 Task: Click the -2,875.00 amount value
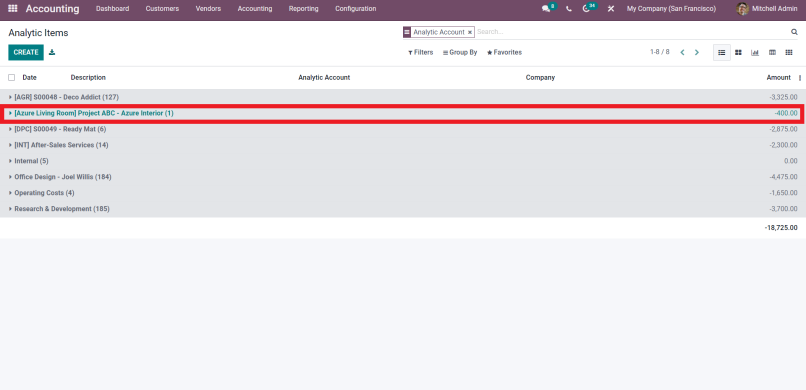coord(783,129)
